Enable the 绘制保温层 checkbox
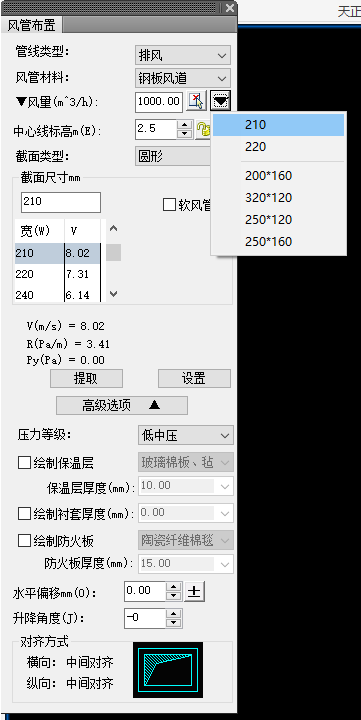This screenshot has width=361, height=720. click(24, 462)
